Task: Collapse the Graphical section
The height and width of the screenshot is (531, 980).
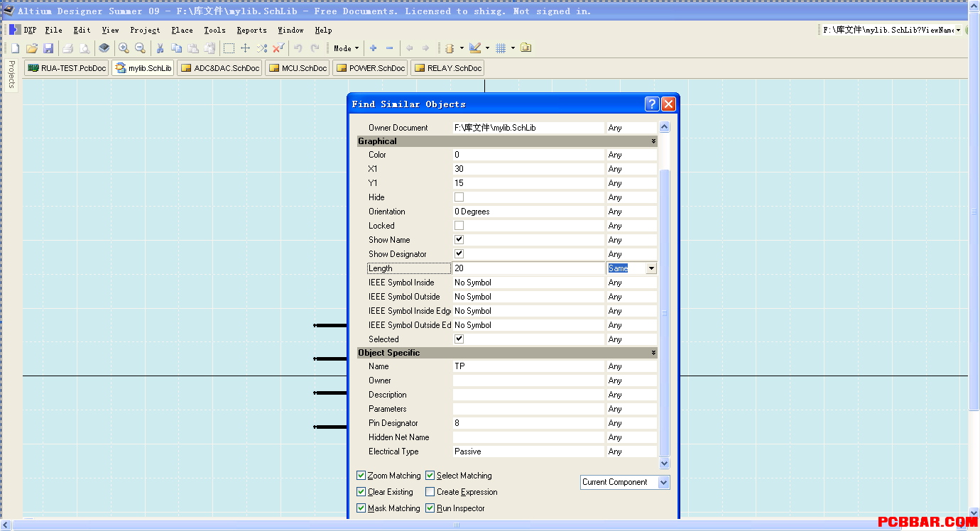Action: 653,141
